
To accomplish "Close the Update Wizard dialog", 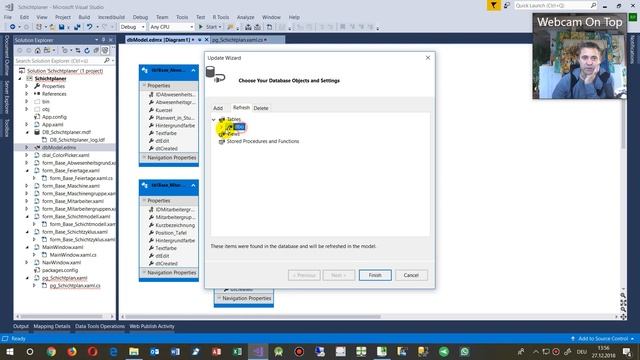I will (428, 58).
